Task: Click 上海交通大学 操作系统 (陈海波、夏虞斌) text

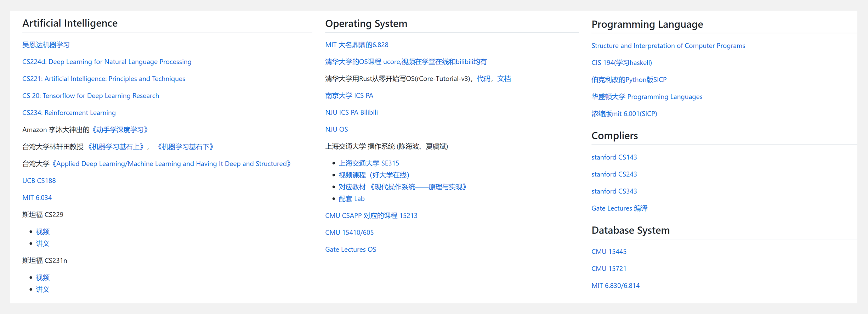Action: coord(387,146)
